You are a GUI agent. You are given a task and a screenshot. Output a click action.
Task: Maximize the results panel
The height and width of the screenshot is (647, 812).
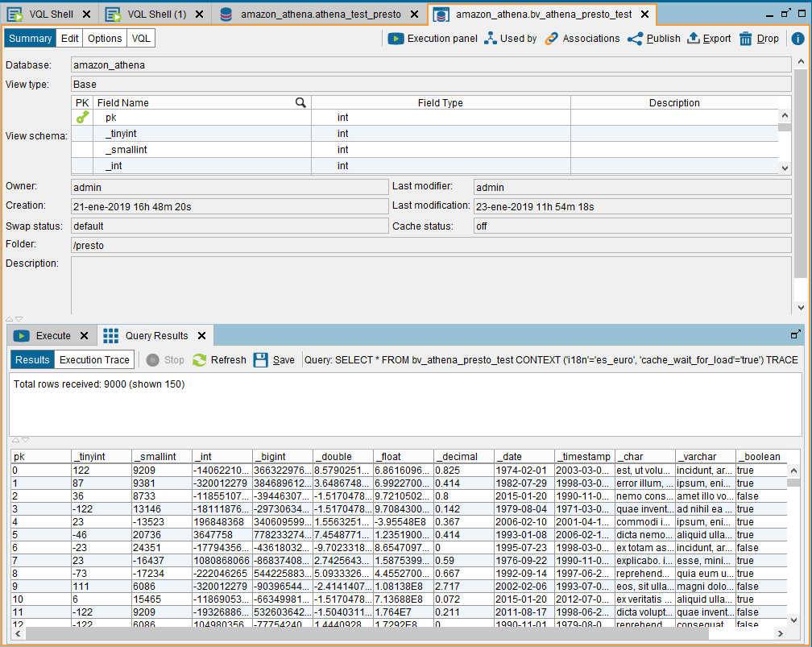click(796, 334)
